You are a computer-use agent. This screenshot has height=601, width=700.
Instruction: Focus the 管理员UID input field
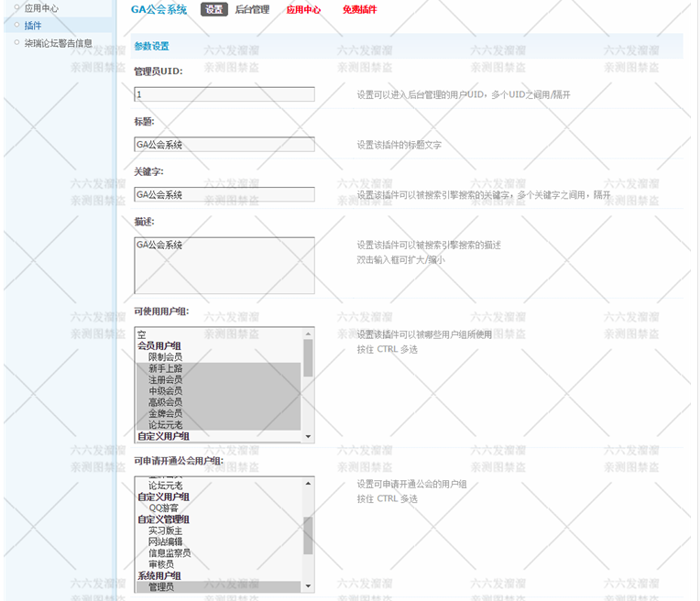pyautogui.click(x=224, y=94)
